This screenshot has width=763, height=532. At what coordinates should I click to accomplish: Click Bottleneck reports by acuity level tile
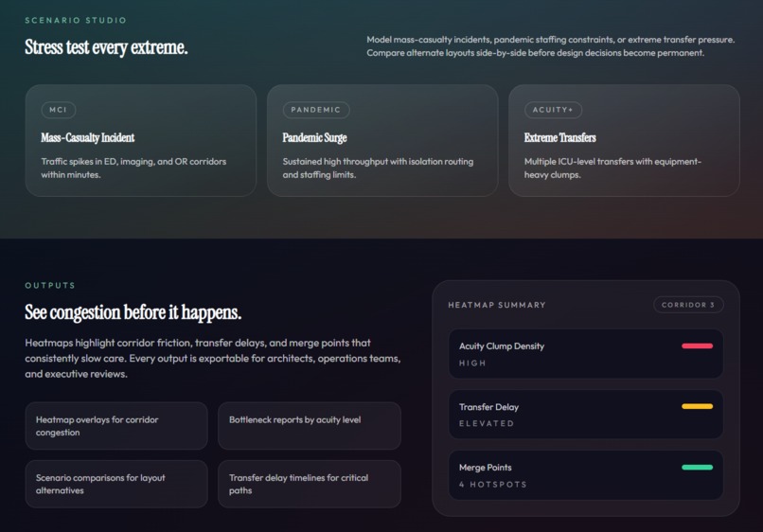pyautogui.click(x=310, y=426)
